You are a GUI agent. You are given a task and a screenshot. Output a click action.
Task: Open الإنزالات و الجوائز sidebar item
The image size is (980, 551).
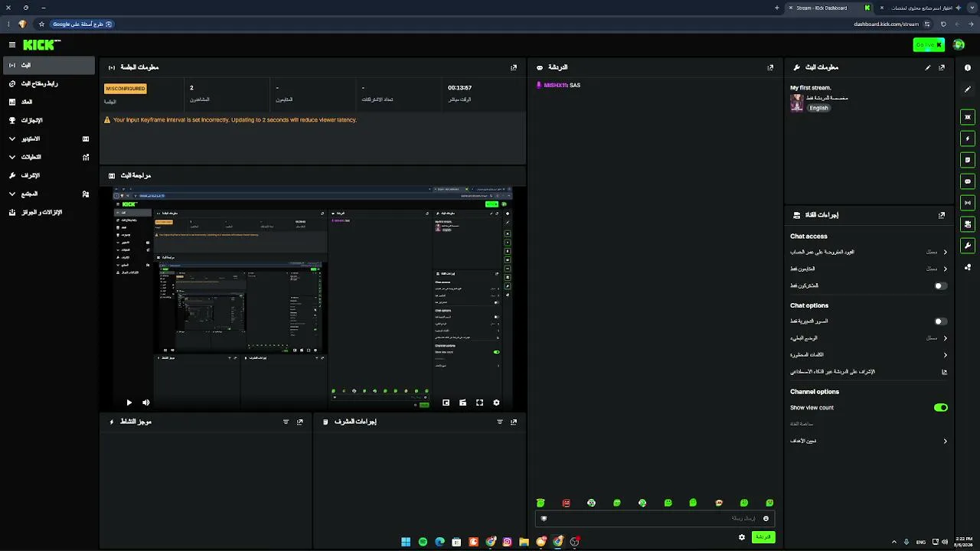pyautogui.click(x=49, y=212)
